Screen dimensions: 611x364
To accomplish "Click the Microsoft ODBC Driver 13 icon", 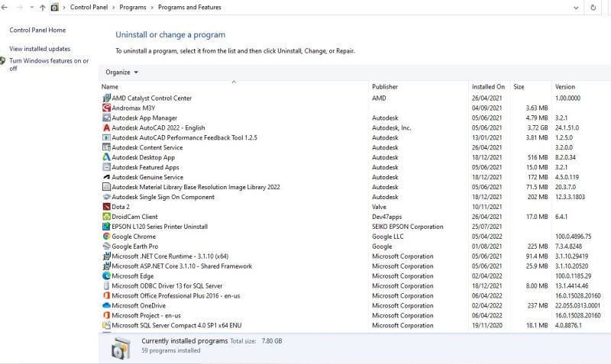I will [106, 285].
